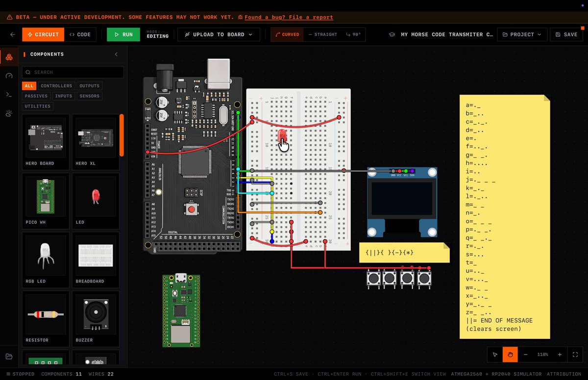Zoom out with the minus button
This screenshot has height=380, width=588.
point(526,355)
